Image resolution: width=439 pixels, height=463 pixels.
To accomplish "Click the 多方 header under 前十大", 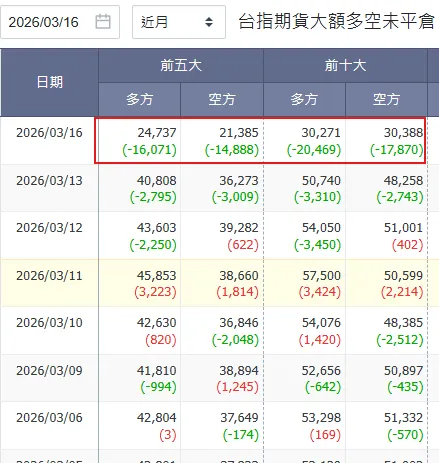I will [304, 99].
